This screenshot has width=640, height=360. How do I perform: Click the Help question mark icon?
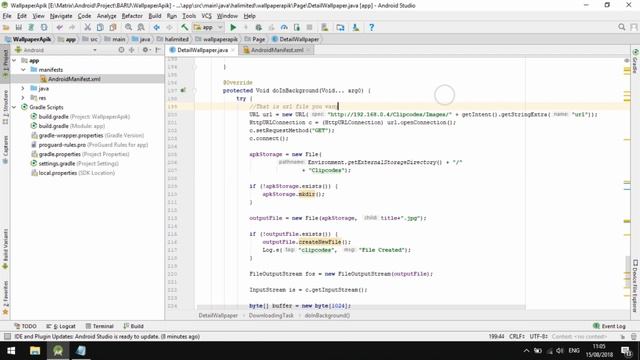coord(371,27)
